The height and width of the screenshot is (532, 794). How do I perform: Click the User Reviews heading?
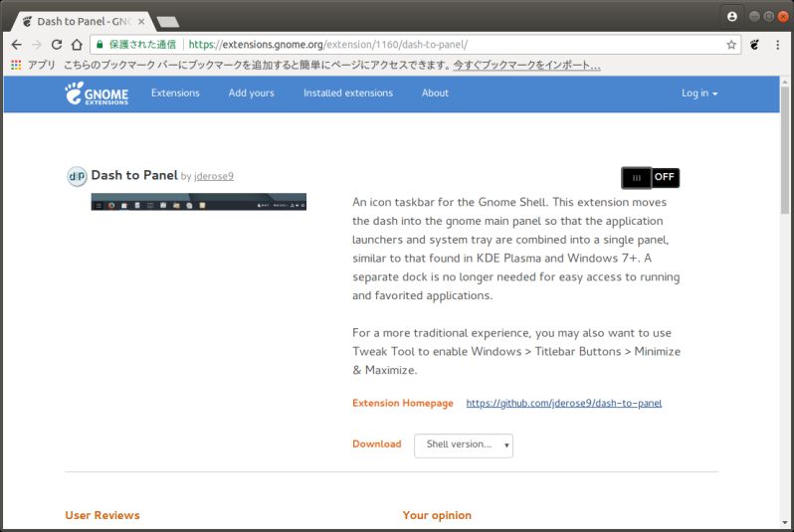pyautogui.click(x=102, y=515)
